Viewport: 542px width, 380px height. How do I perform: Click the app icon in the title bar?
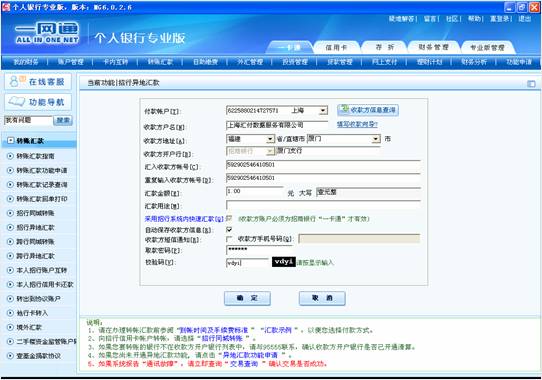coord(6,7)
